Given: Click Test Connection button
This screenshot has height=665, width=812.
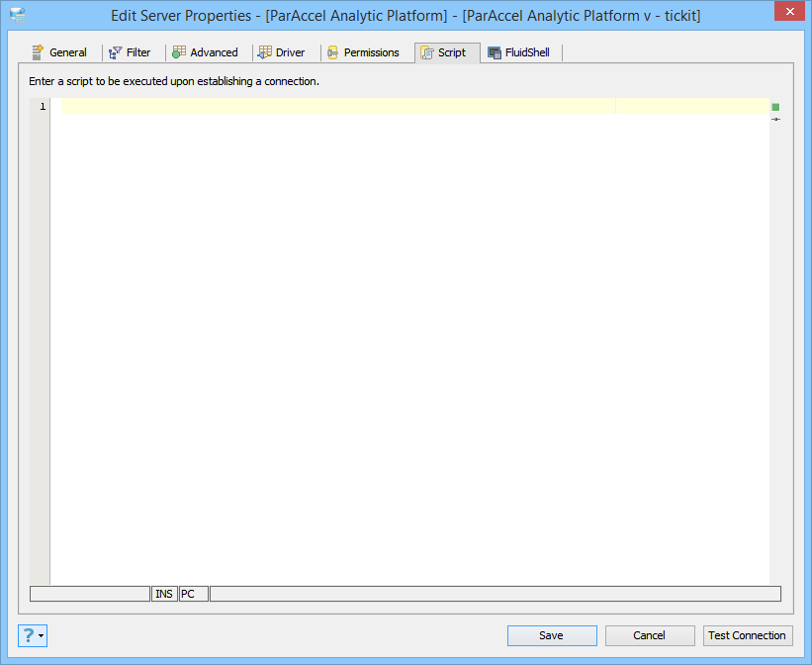Looking at the screenshot, I should coord(748,635).
